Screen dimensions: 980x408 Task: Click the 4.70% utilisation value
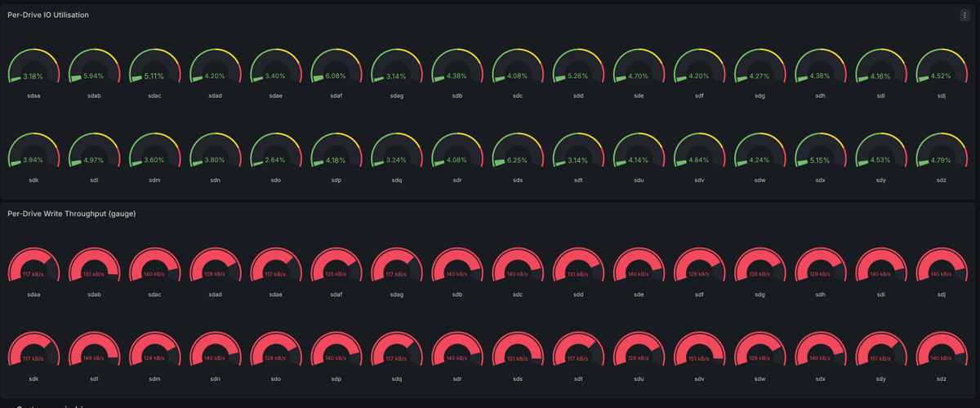[x=639, y=76]
